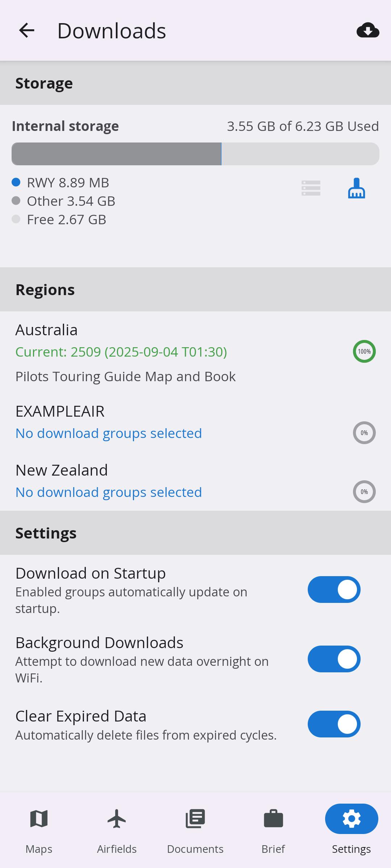The height and width of the screenshot is (868, 391).
Task: Tap the cloud download icon
Action: tap(367, 30)
